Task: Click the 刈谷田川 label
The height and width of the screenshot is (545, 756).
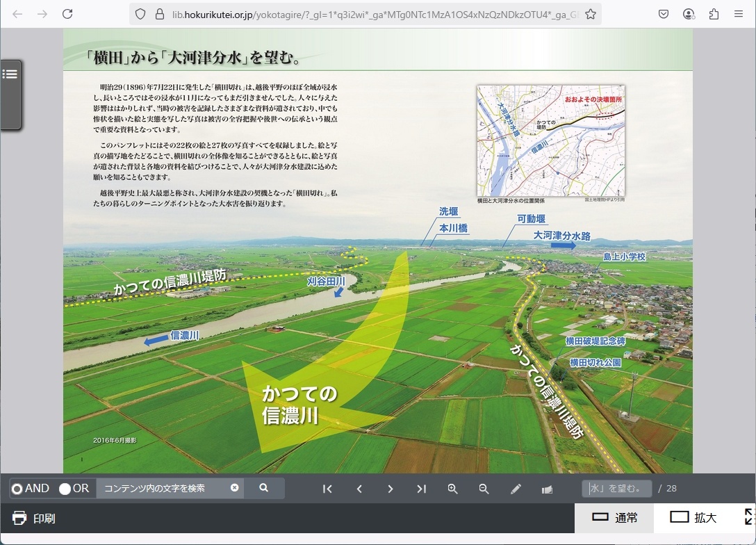Action: (x=326, y=281)
